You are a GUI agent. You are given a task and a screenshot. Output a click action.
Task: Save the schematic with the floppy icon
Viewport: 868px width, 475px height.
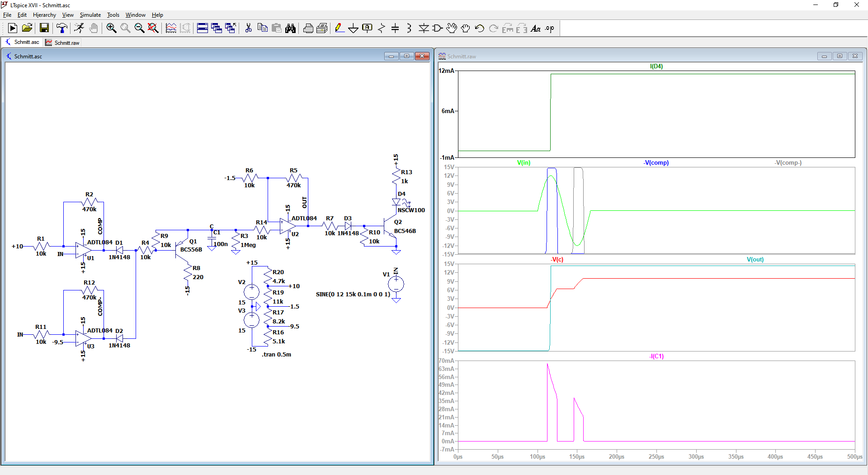click(x=44, y=28)
